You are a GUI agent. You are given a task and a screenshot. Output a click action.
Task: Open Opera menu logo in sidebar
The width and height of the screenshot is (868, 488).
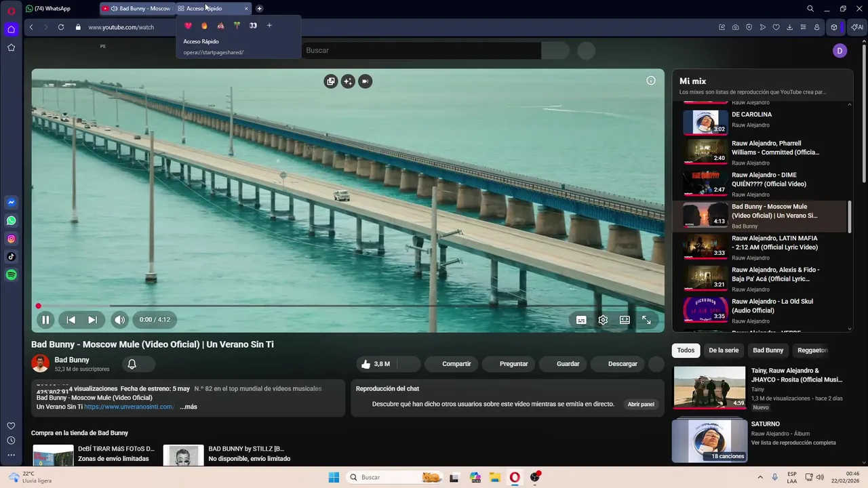[11, 11]
